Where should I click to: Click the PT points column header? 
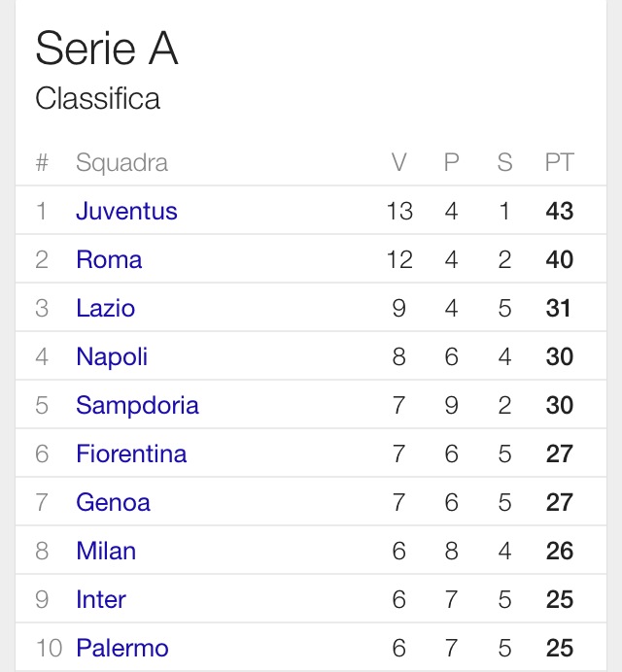(x=559, y=162)
